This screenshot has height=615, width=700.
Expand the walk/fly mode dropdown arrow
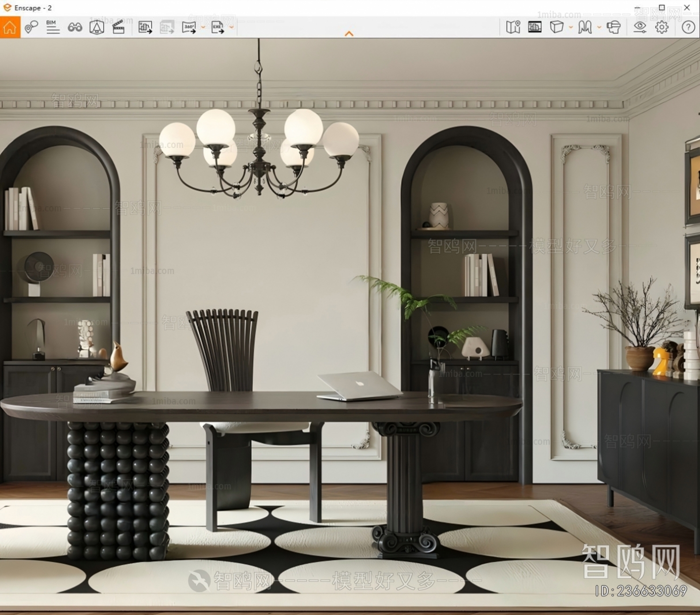point(599,27)
